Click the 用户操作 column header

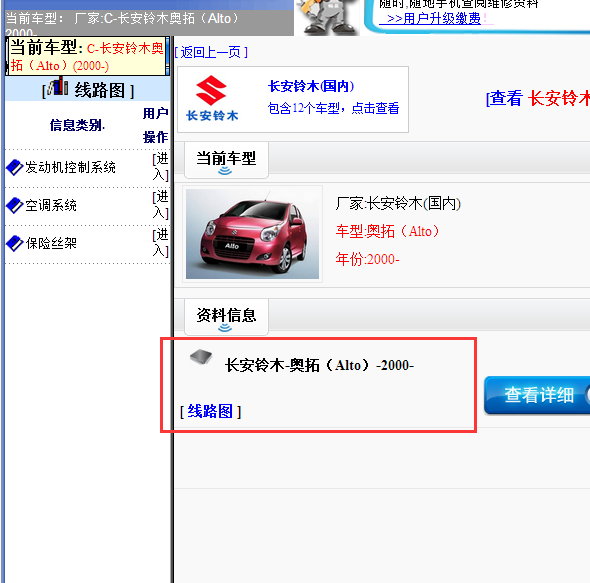click(155, 125)
